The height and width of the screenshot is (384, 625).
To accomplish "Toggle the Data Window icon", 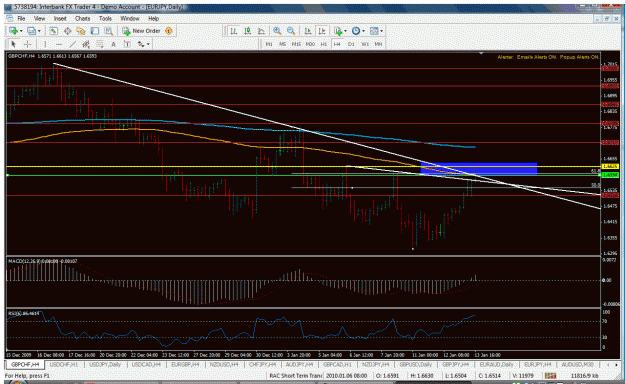I will [67, 31].
